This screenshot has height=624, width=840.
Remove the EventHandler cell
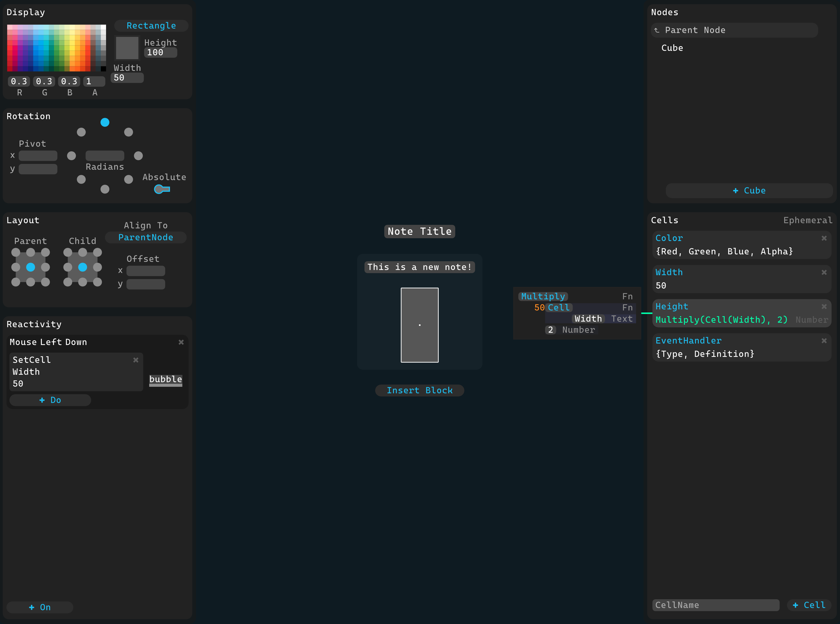coord(824,341)
